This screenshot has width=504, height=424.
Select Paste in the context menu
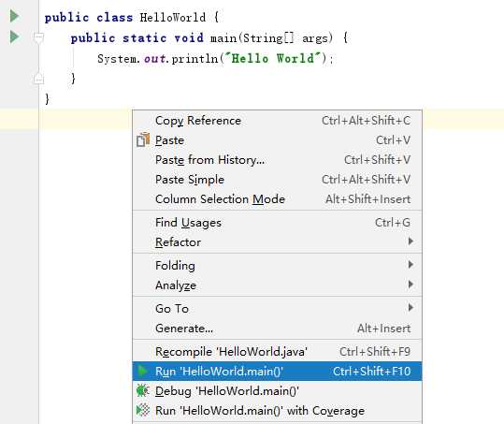(277, 140)
